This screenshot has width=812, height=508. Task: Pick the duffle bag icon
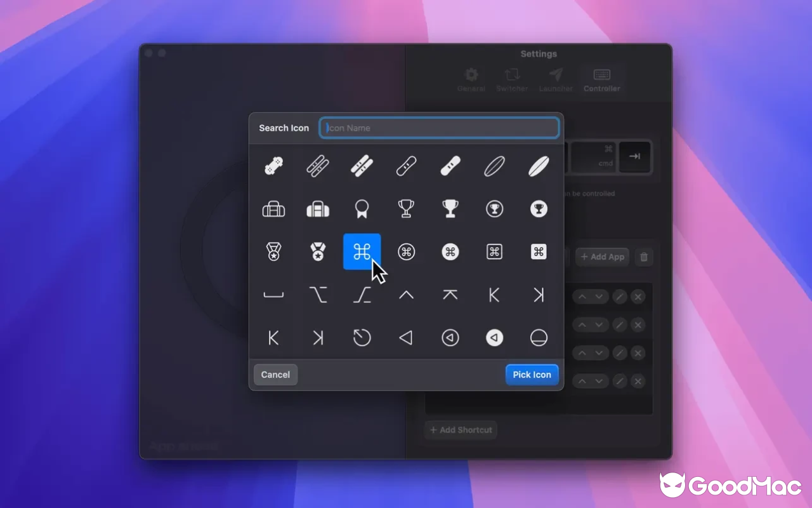[273, 208]
